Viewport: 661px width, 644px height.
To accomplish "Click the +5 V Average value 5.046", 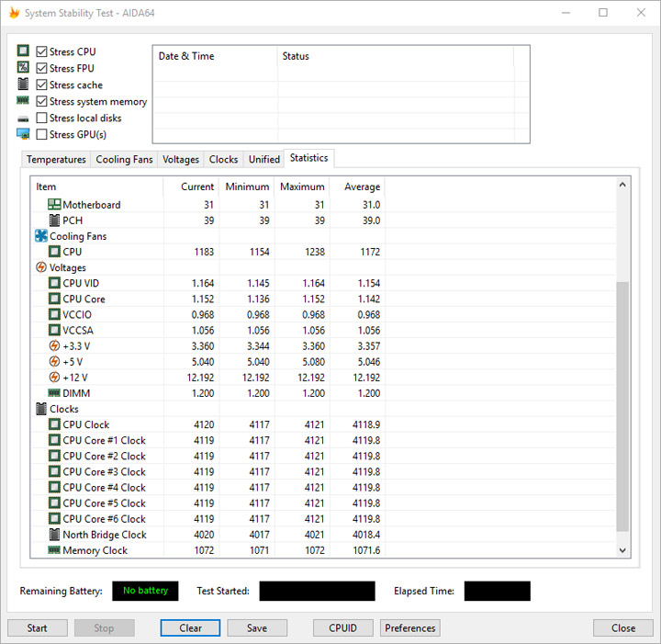I will tap(369, 362).
